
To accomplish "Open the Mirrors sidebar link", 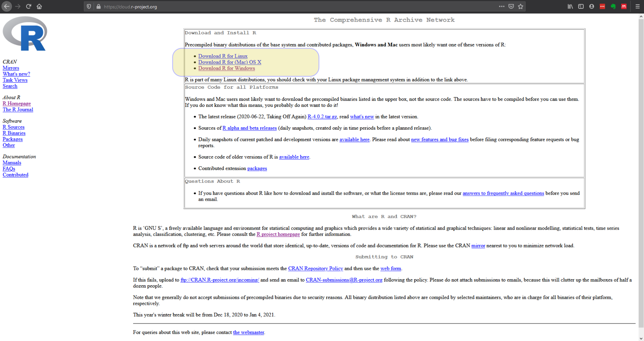I will point(11,68).
